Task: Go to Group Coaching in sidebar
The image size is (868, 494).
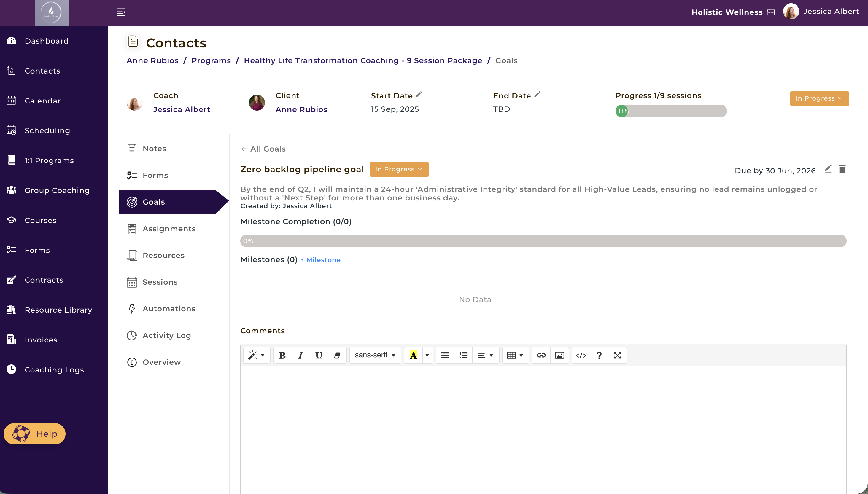Action: pyautogui.click(x=57, y=190)
